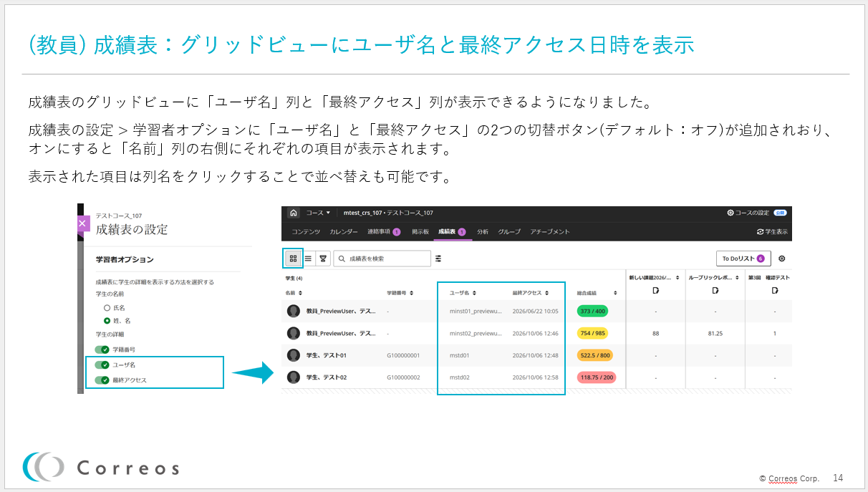Viewport: 868px width, 492px height.
Task: Click avatar in the minst02_previewu row
Action: point(294,333)
